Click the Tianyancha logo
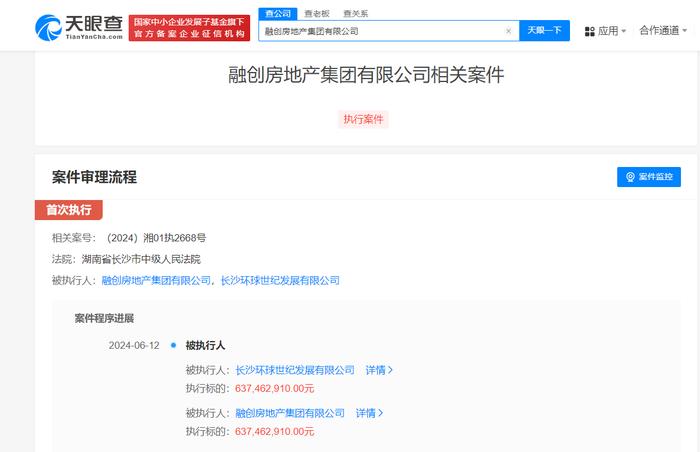The height and width of the screenshot is (452, 700). click(x=79, y=28)
